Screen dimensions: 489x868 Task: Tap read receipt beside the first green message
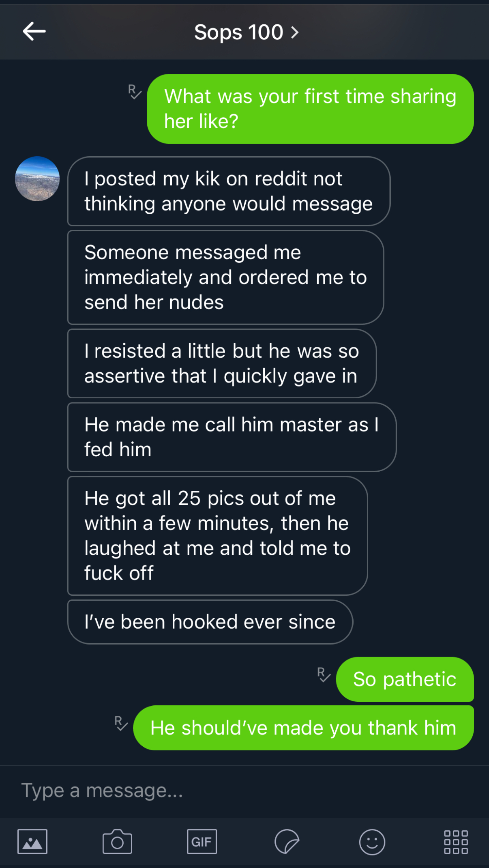tap(135, 92)
